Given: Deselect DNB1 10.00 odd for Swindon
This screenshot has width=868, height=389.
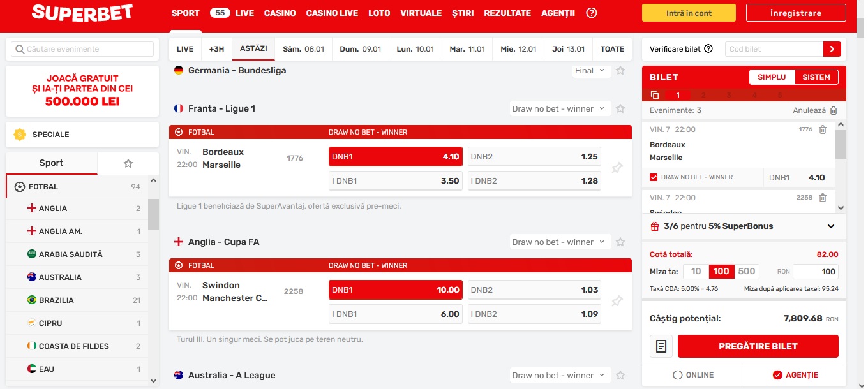Looking at the screenshot, I should click(396, 290).
